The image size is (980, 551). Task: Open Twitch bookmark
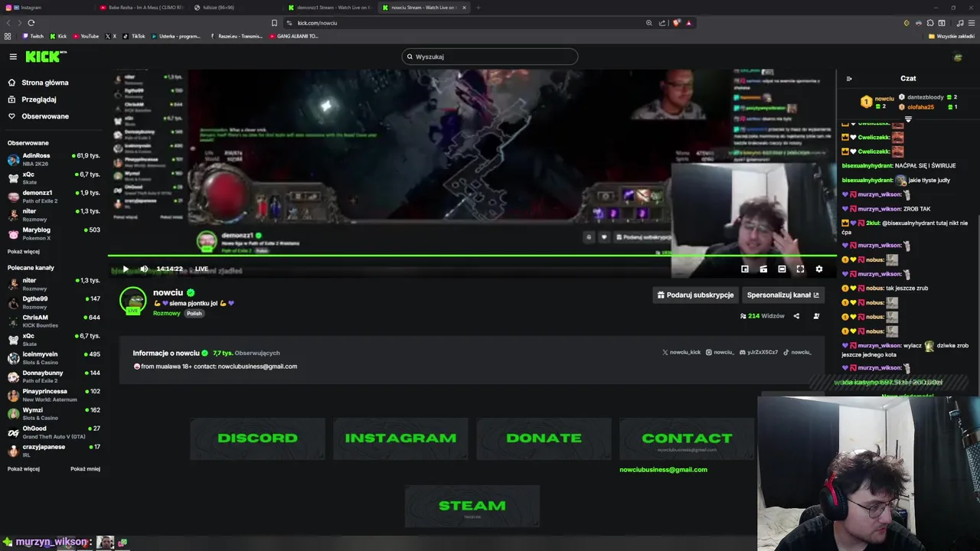pos(33,36)
